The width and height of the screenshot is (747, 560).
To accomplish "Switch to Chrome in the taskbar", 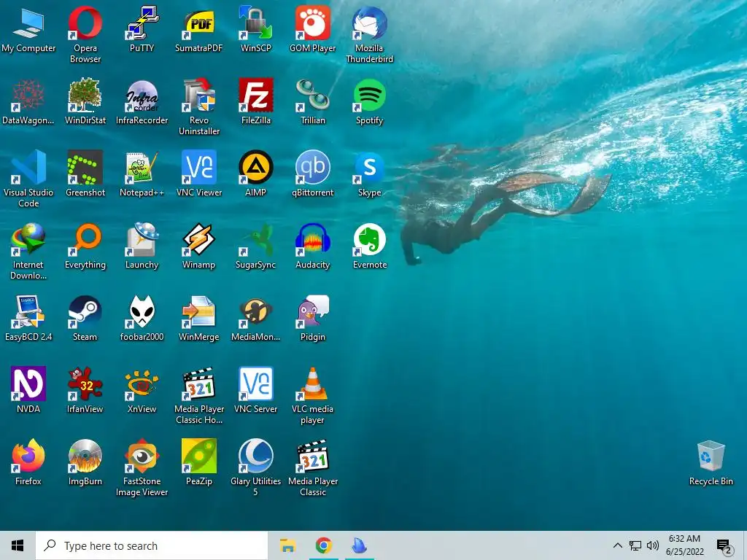I will (x=323, y=545).
